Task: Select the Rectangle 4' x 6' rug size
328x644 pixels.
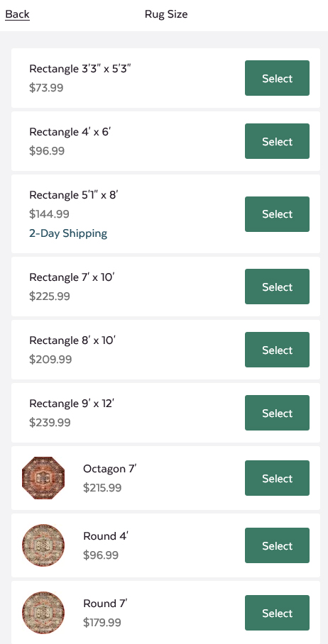Action: (x=277, y=141)
